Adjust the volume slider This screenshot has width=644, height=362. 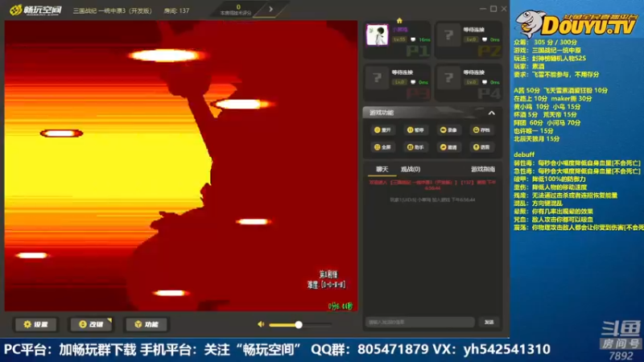coord(300,325)
